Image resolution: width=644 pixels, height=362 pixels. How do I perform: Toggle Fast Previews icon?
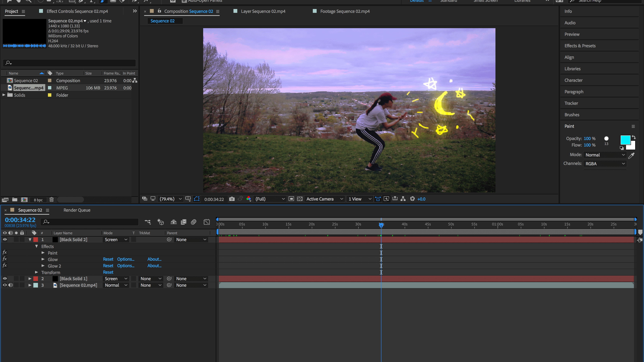(386, 199)
